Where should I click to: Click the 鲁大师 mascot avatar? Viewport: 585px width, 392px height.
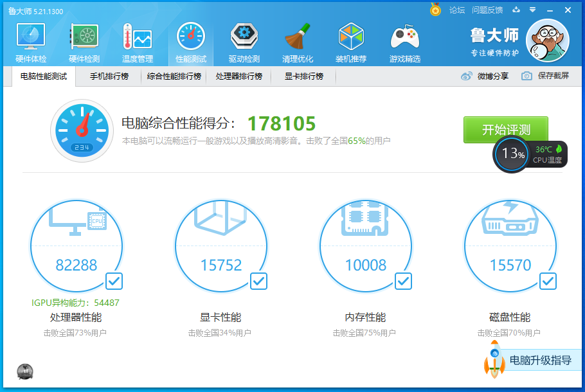click(547, 40)
